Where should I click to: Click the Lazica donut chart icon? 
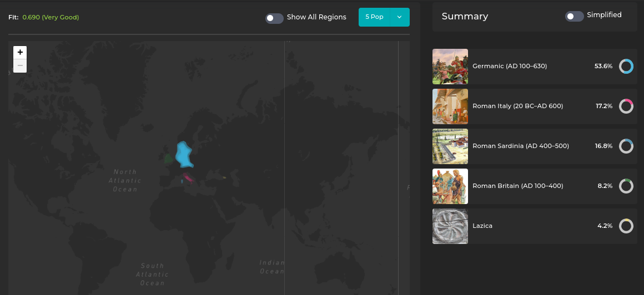[x=626, y=226]
